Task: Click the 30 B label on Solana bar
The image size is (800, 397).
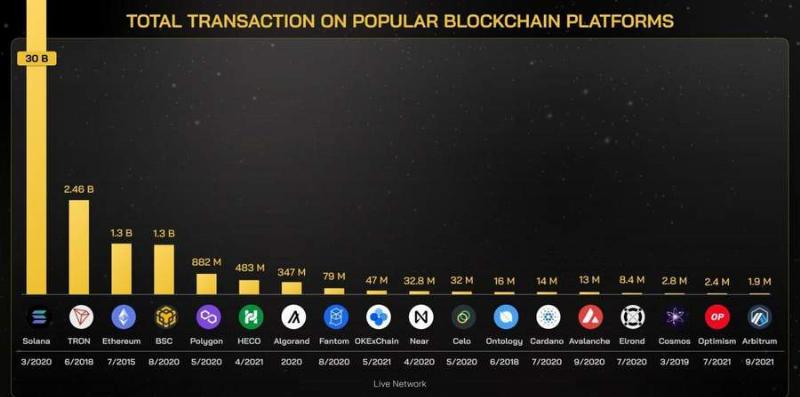Action: pos(37,59)
